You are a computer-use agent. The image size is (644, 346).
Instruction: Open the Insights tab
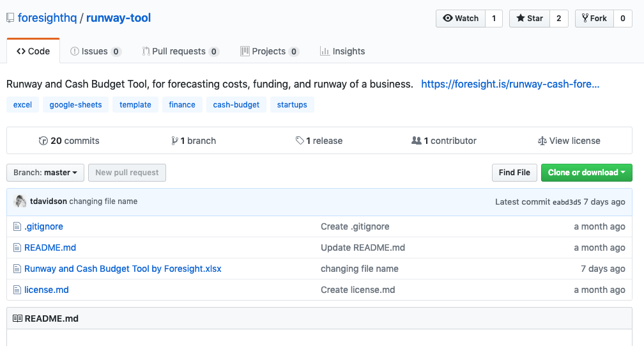[x=342, y=51]
